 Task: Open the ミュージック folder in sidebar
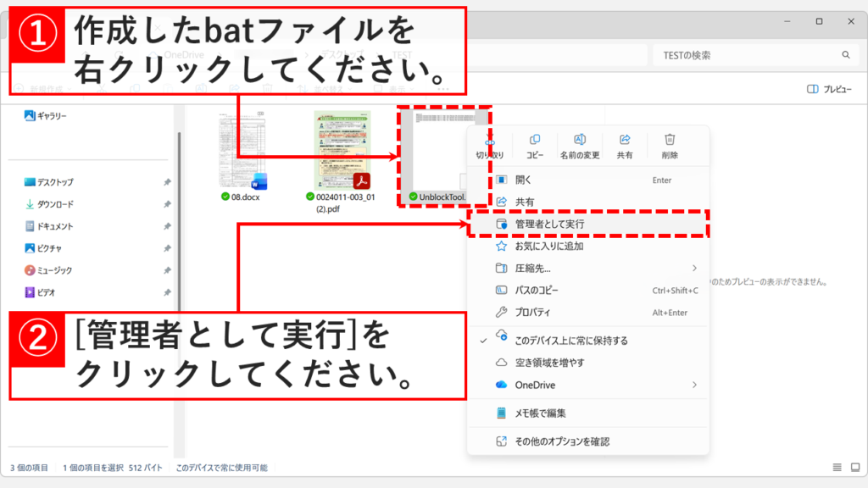[54, 270]
